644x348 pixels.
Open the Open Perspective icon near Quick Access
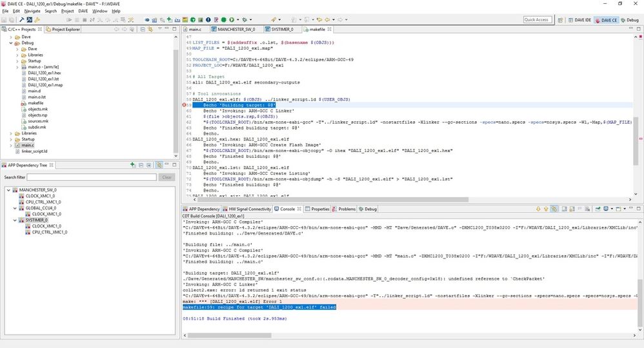click(x=560, y=20)
